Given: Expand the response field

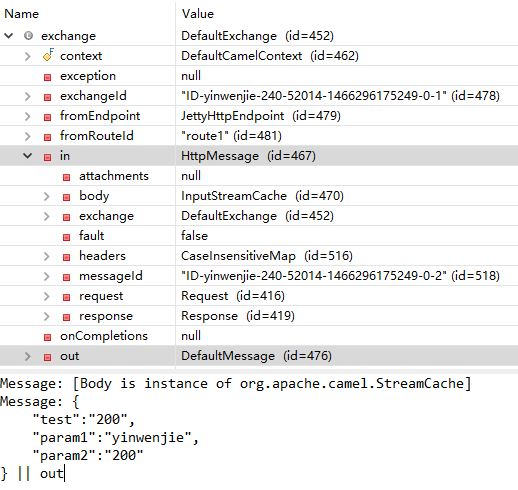Looking at the screenshot, I should tap(47, 316).
